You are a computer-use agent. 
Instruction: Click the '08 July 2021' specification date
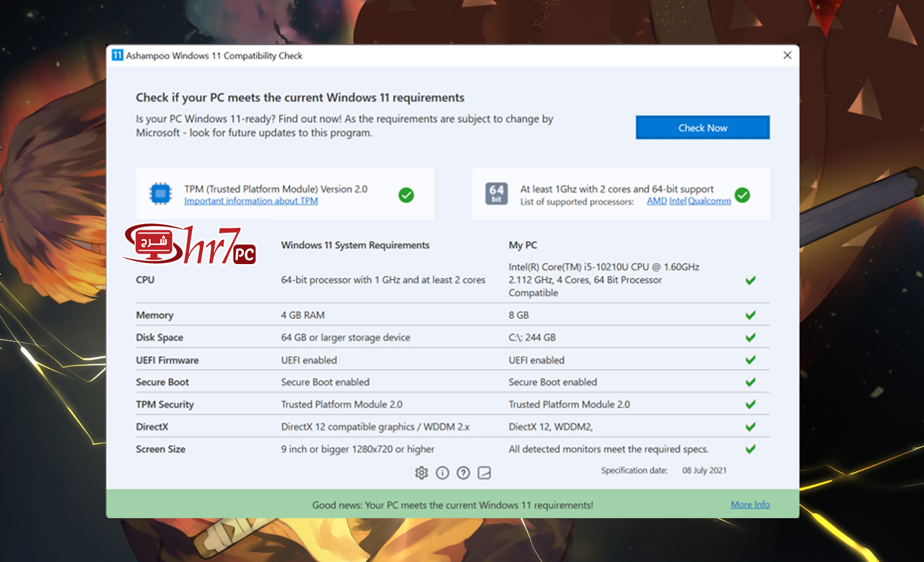(x=704, y=471)
